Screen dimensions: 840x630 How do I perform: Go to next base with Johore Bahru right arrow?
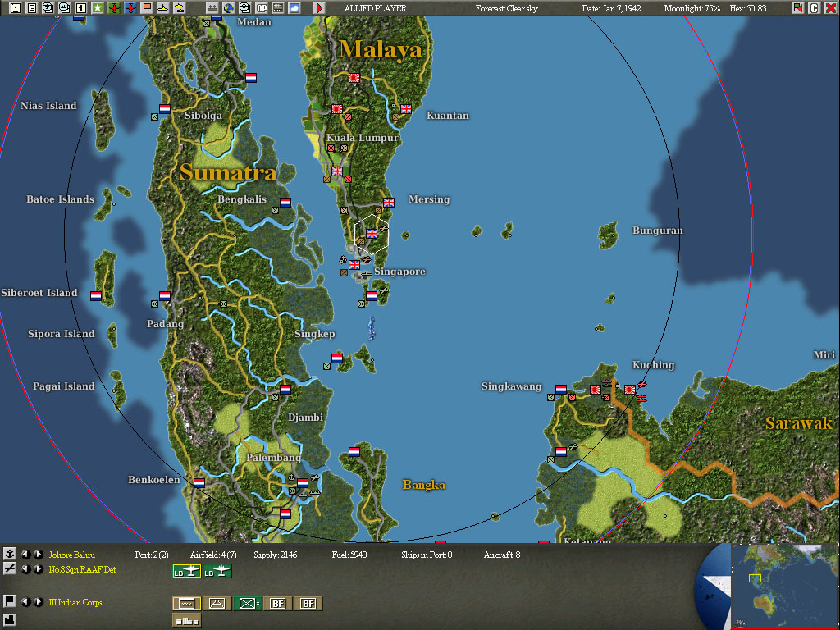click(x=39, y=554)
